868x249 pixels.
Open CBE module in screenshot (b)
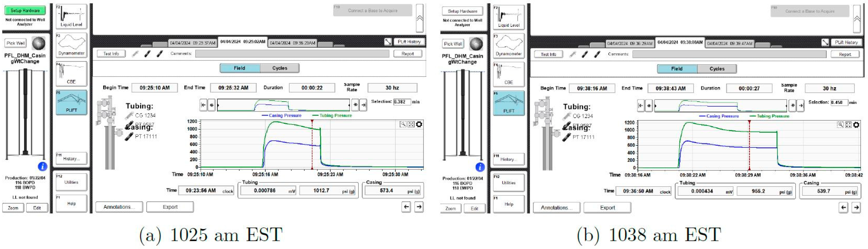click(x=509, y=74)
